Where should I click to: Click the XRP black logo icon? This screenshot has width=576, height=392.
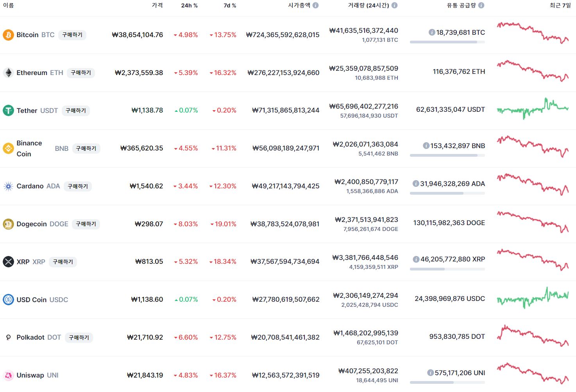click(8, 261)
